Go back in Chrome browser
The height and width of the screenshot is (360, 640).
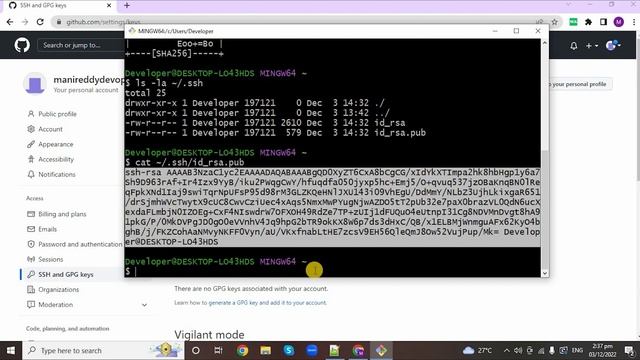click(10, 22)
